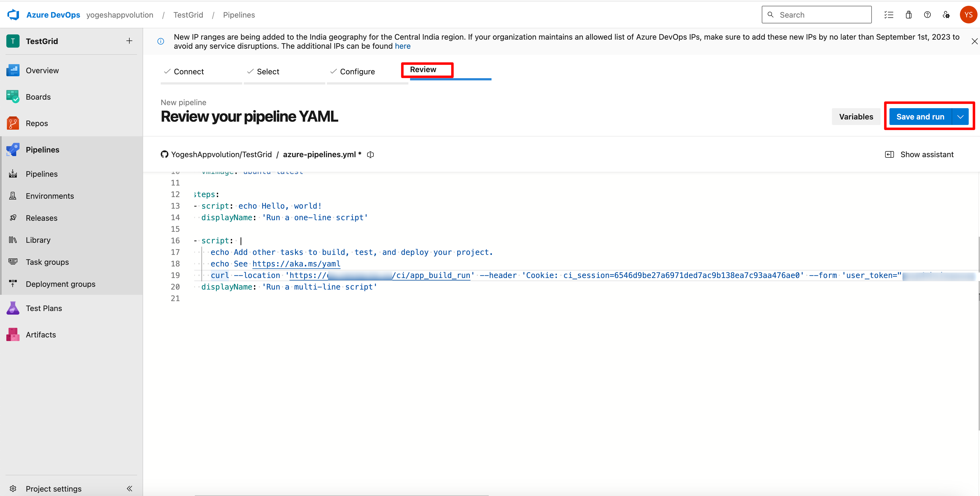This screenshot has height=496, width=980.
Task: Place cursor on 'Run a one-line script' text
Action: coord(315,217)
